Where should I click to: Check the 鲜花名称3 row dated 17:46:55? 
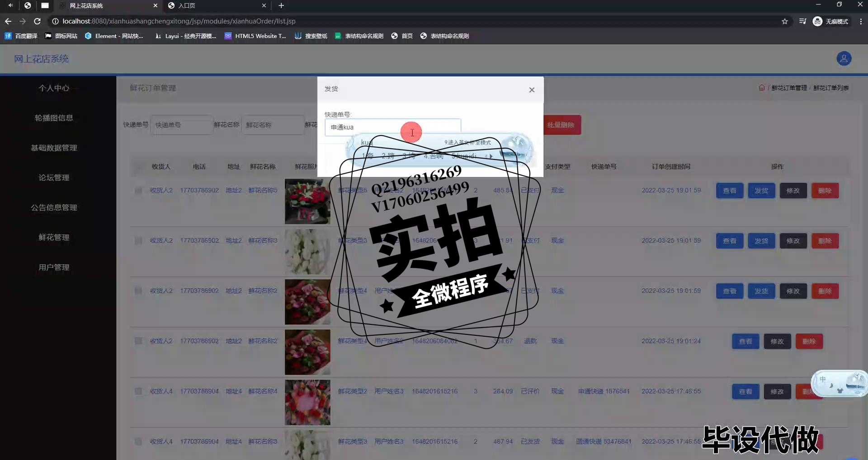click(x=138, y=441)
